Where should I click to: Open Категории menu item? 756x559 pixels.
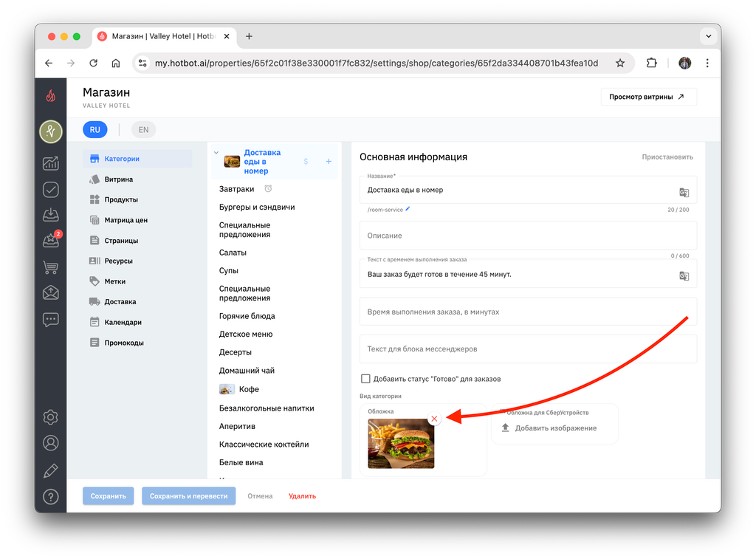point(138,159)
